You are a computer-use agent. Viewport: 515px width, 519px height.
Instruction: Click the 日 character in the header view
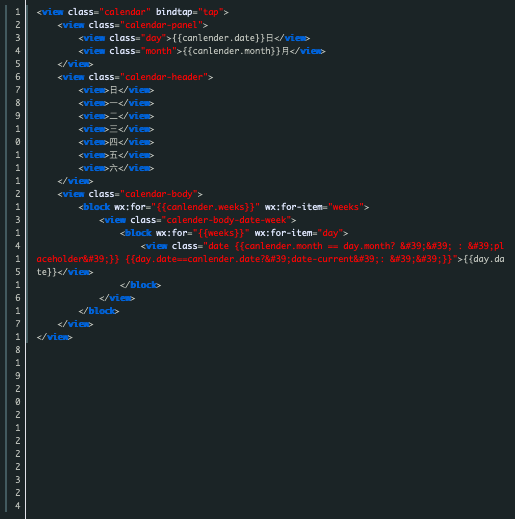coord(114,90)
